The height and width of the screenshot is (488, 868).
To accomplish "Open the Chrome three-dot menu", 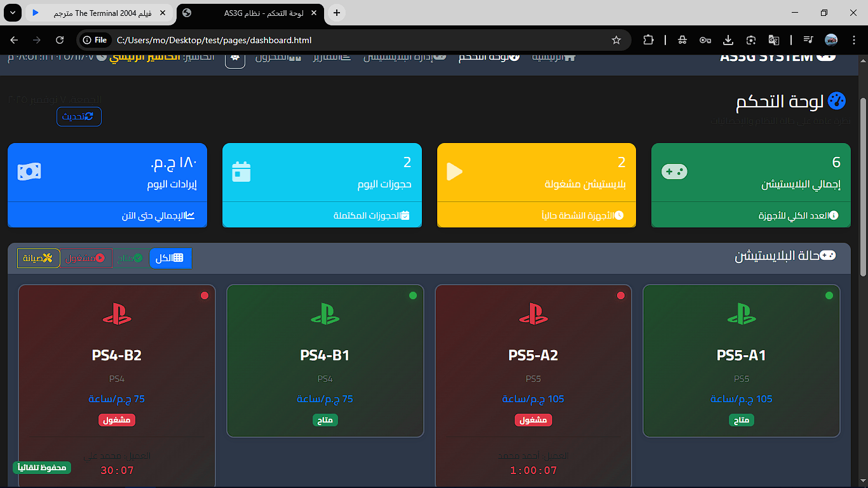I will point(855,39).
